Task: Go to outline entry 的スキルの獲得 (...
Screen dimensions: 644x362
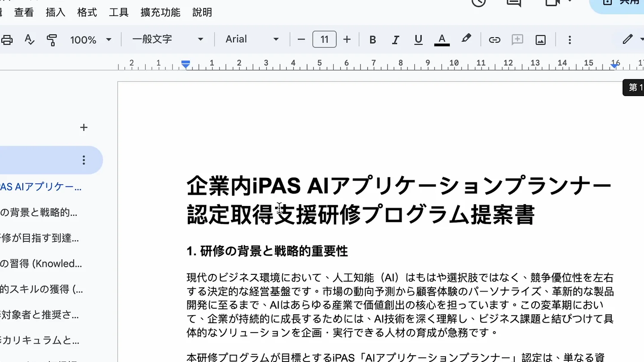Action: [42, 289]
